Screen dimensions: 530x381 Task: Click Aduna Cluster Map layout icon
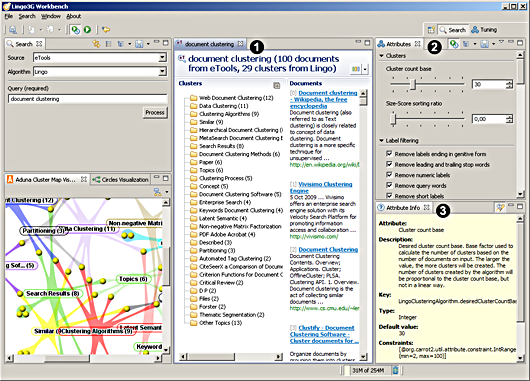[157, 192]
